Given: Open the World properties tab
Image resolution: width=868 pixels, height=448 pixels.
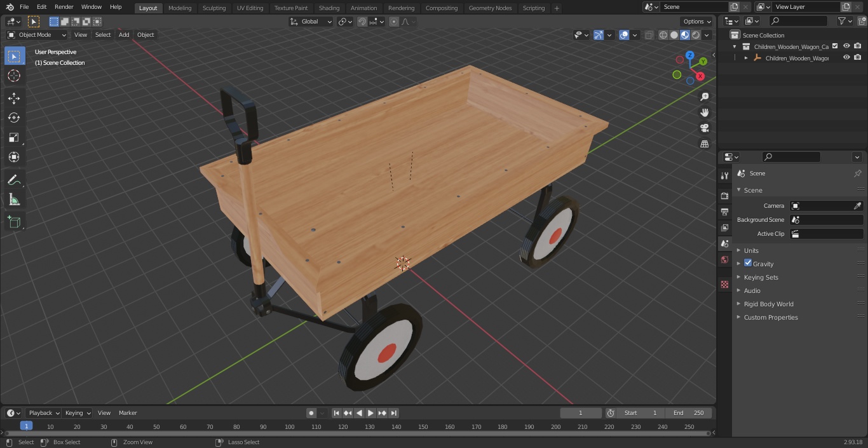Looking at the screenshot, I should [724, 260].
